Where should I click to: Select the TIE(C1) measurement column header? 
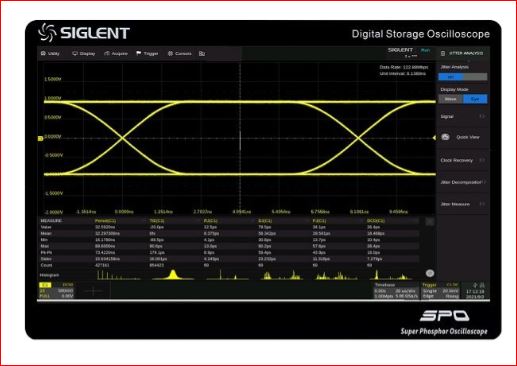pos(157,221)
